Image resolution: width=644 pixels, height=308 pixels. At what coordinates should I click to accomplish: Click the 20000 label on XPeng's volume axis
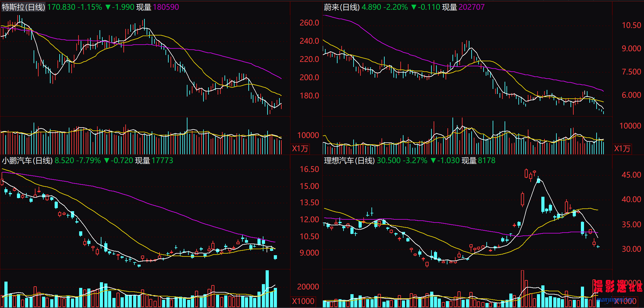[x=308, y=287]
